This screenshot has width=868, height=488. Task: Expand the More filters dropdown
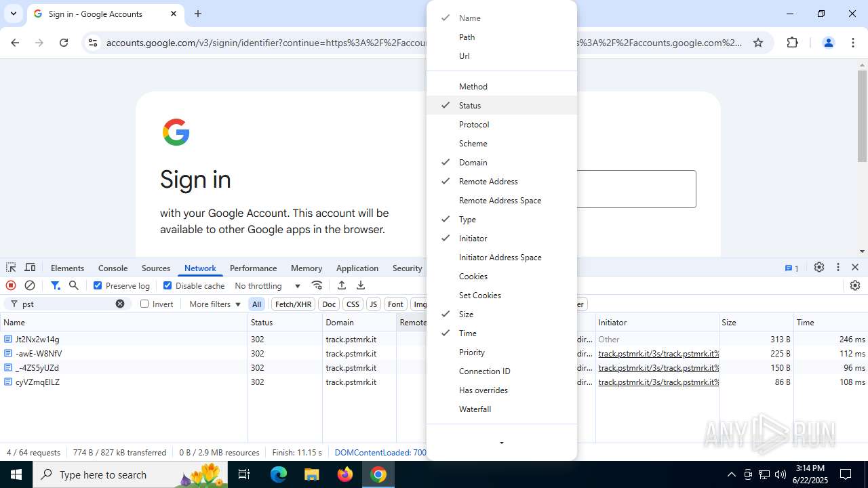[215, 304]
